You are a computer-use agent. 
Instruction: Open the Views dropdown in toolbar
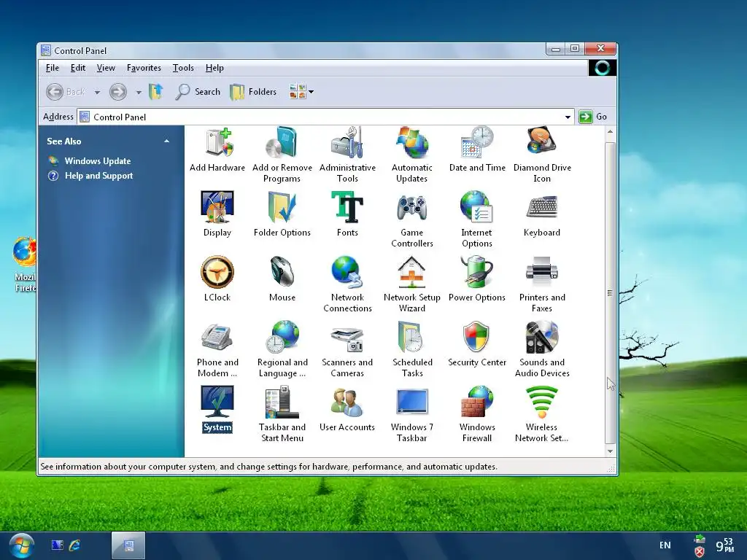[301, 91]
